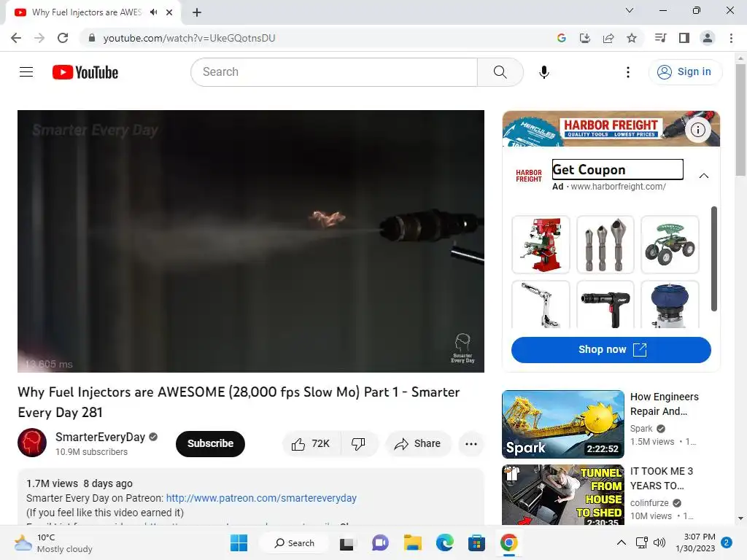The image size is (747, 560).
Task: Click the install app icon
Action: pos(584,38)
